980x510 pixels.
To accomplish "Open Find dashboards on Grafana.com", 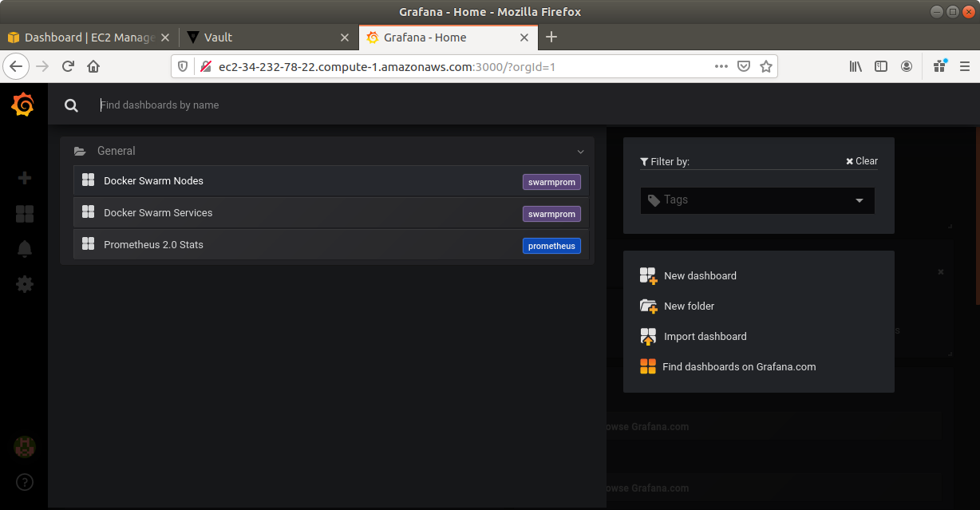I will point(739,367).
